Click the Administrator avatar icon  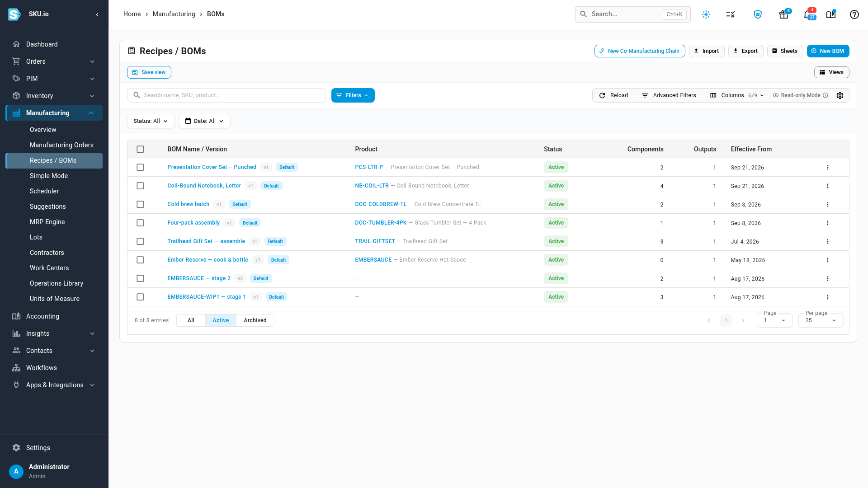tap(16, 471)
